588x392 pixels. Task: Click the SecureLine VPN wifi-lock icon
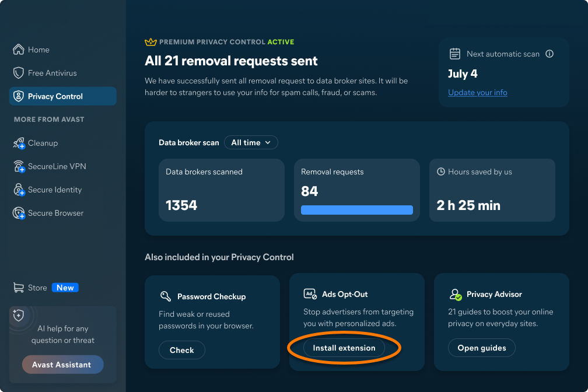[x=19, y=166]
